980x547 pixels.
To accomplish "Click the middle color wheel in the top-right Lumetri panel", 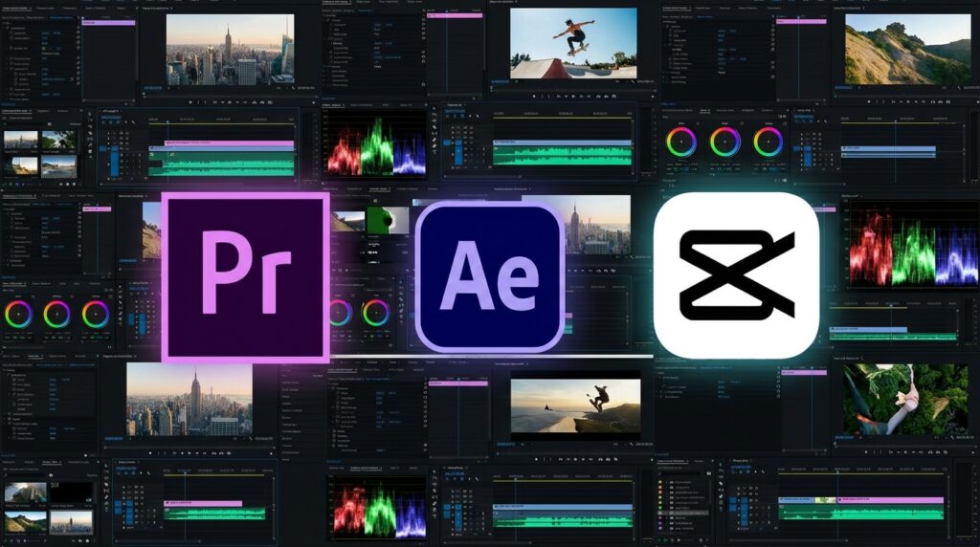I will pyautogui.click(x=724, y=142).
